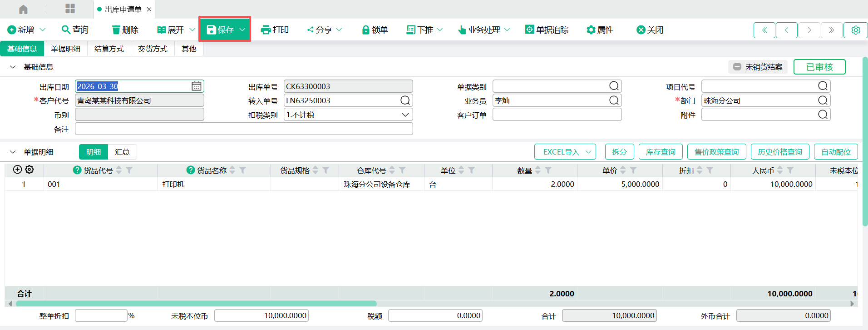Open the 交货方式 tab
The height and width of the screenshot is (330, 868).
(x=153, y=49)
